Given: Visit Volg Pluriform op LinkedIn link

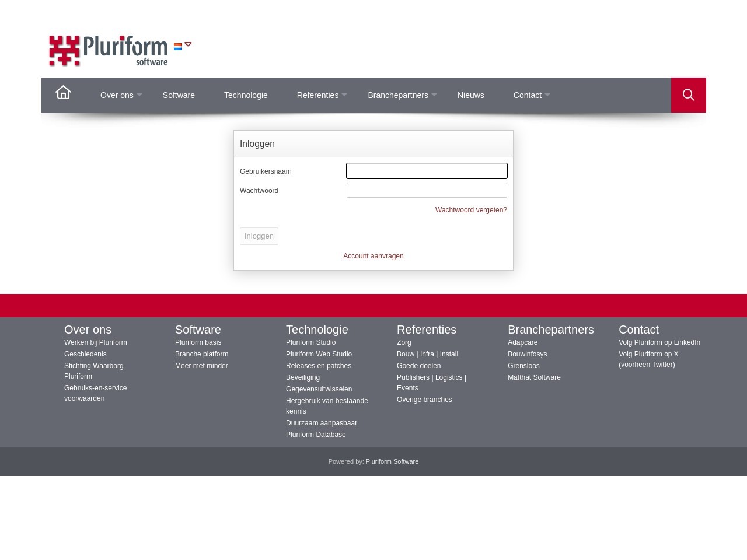Looking at the screenshot, I should coord(659,342).
